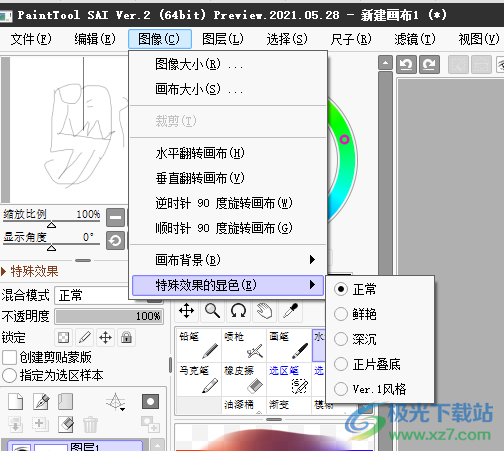
Task: Open the 选择(S) menu
Action: pos(287,39)
